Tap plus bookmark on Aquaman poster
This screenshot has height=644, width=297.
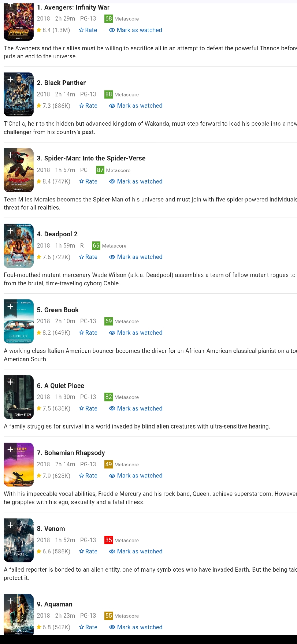[10, 601]
